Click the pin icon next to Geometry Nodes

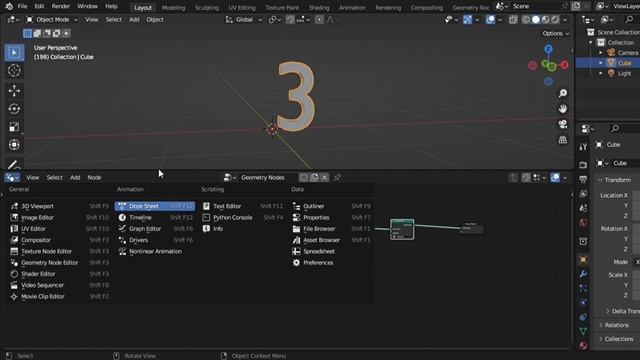(x=337, y=178)
